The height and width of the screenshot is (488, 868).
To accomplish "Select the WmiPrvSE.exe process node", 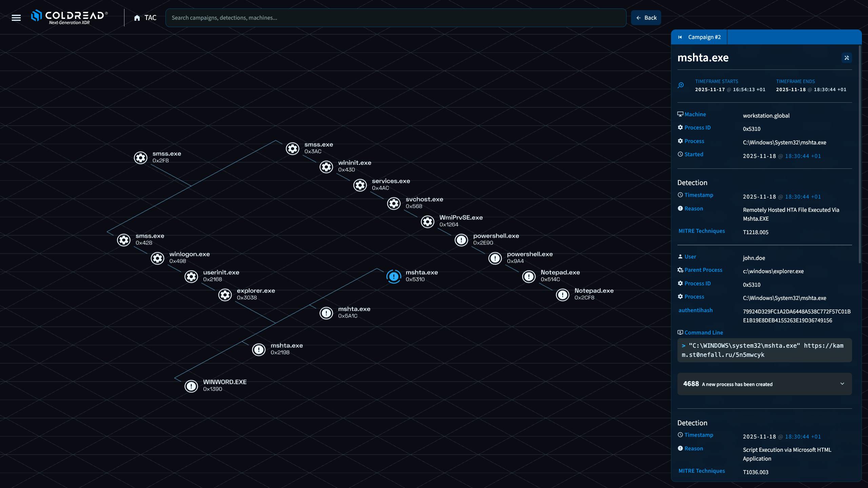I will [x=428, y=222].
